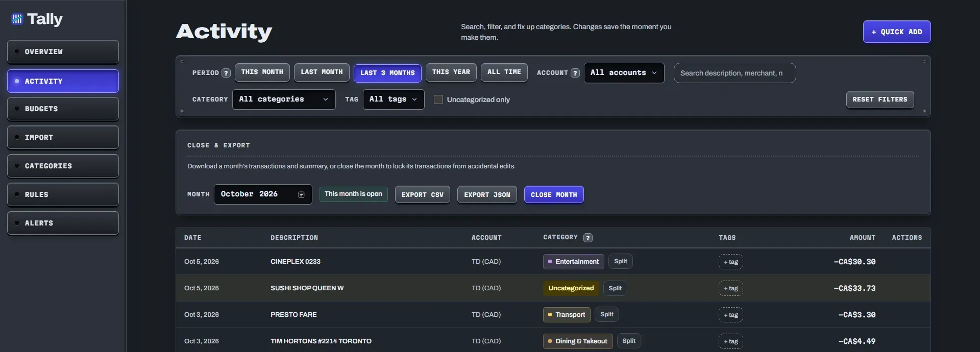Click Reset Filters button
Screen dimensions: 980x352
pyautogui.click(x=880, y=99)
